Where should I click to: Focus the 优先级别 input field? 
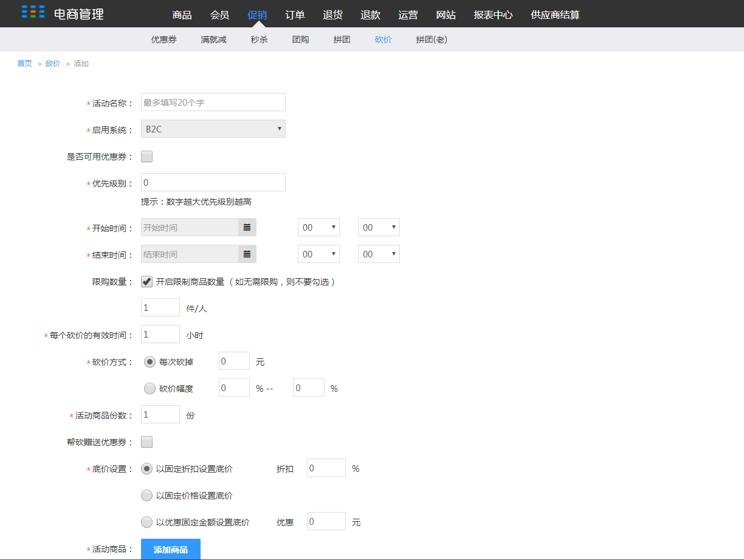(213, 182)
